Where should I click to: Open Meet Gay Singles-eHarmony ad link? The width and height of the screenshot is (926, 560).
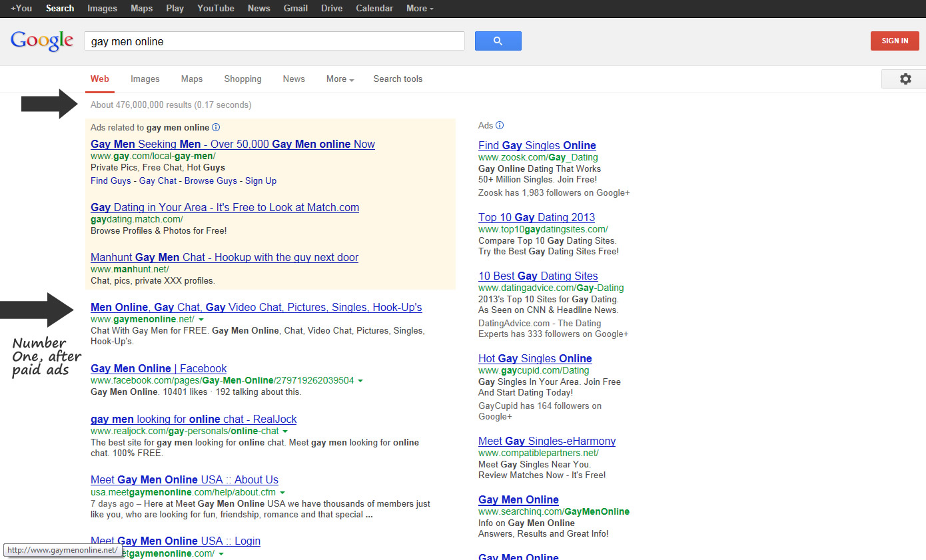coord(546,441)
